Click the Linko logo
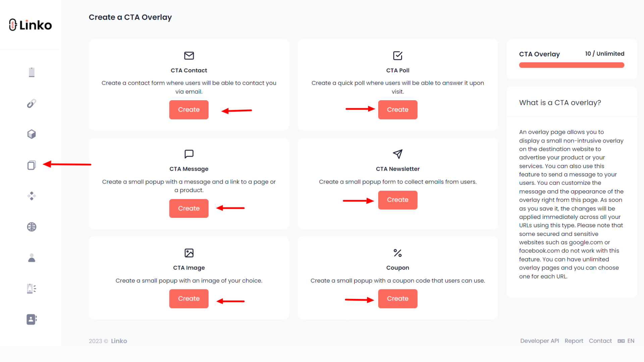Viewport: 644px width, 362px height. point(30,25)
